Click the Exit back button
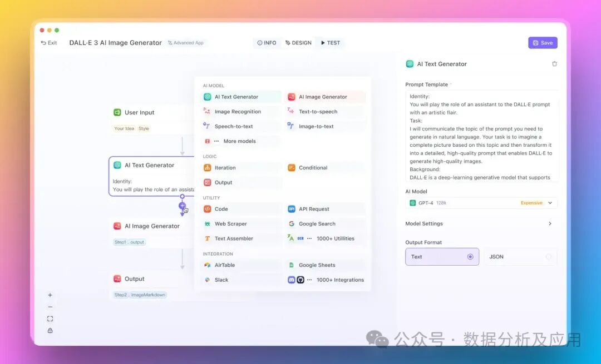The height and width of the screenshot is (364, 601). [48, 43]
